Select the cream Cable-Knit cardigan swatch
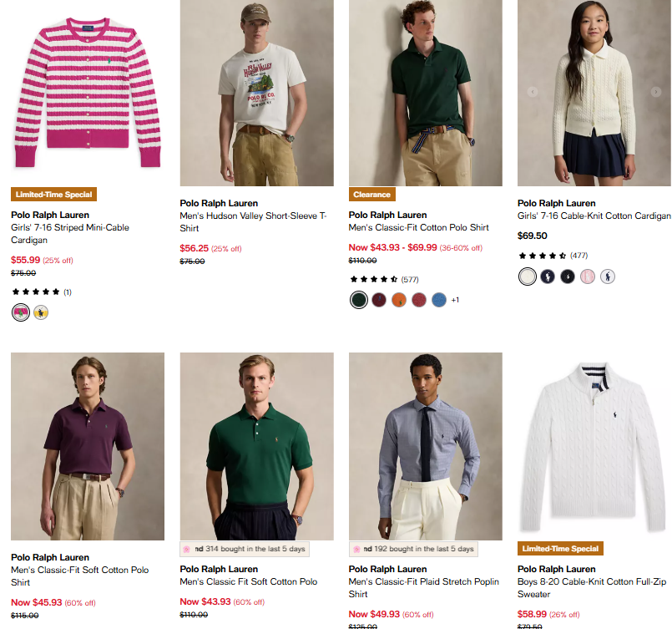The height and width of the screenshot is (629, 672). click(528, 276)
